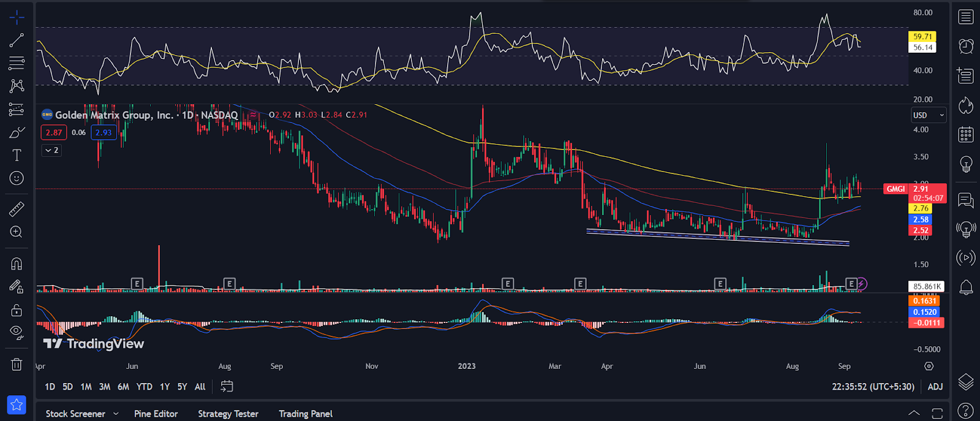Open the hotlists flame panel
Viewport: 980px width, 421px height.
pyautogui.click(x=966, y=105)
